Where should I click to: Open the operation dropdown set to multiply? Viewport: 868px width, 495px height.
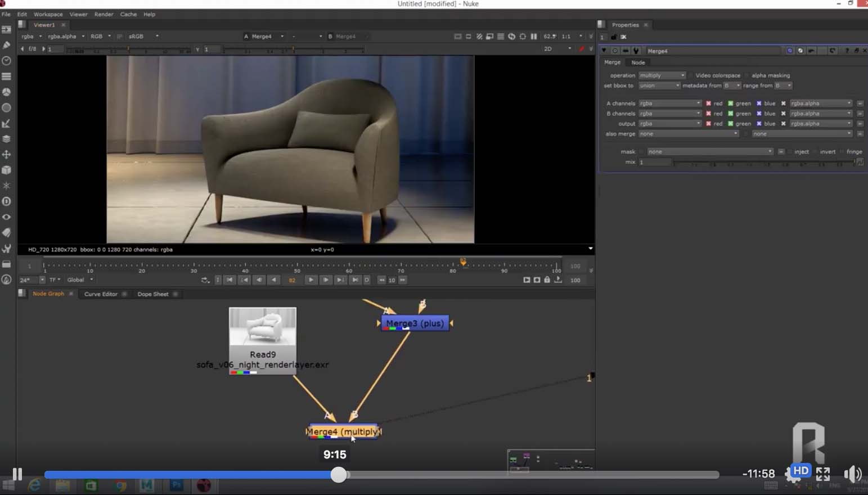point(662,75)
